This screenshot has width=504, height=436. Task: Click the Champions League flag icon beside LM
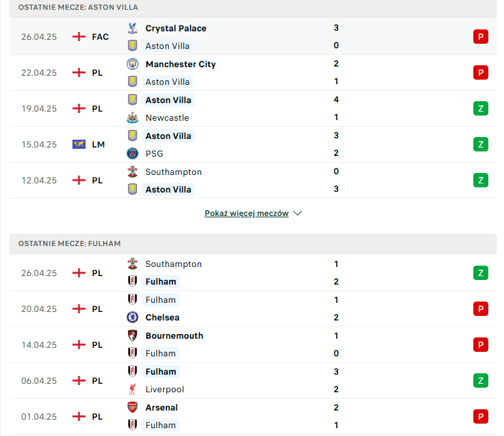(x=79, y=145)
